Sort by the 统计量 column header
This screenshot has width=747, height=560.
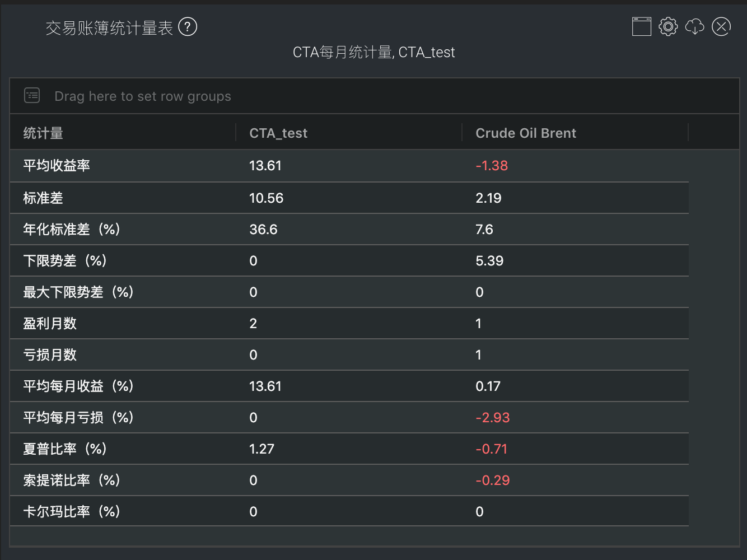43,133
